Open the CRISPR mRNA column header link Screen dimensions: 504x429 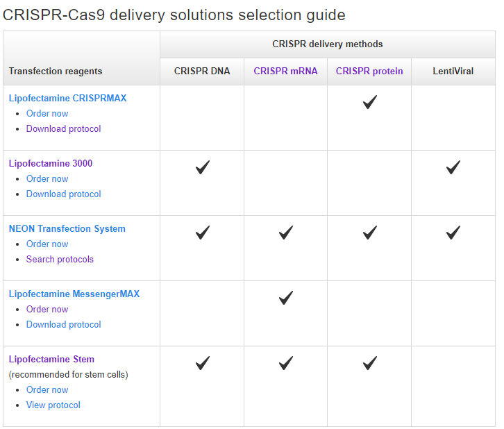click(x=285, y=71)
